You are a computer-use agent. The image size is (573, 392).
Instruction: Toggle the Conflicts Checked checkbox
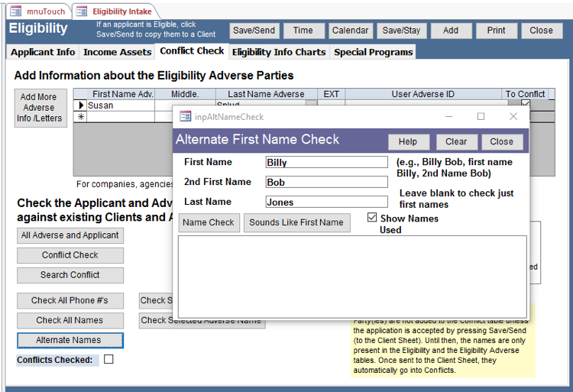108,359
